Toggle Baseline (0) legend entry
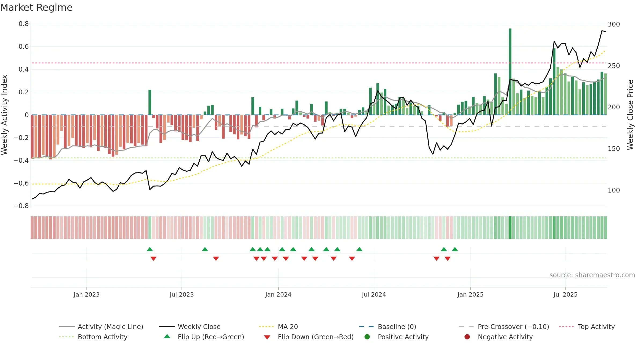This screenshot has height=362, width=644. tap(387, 327)
